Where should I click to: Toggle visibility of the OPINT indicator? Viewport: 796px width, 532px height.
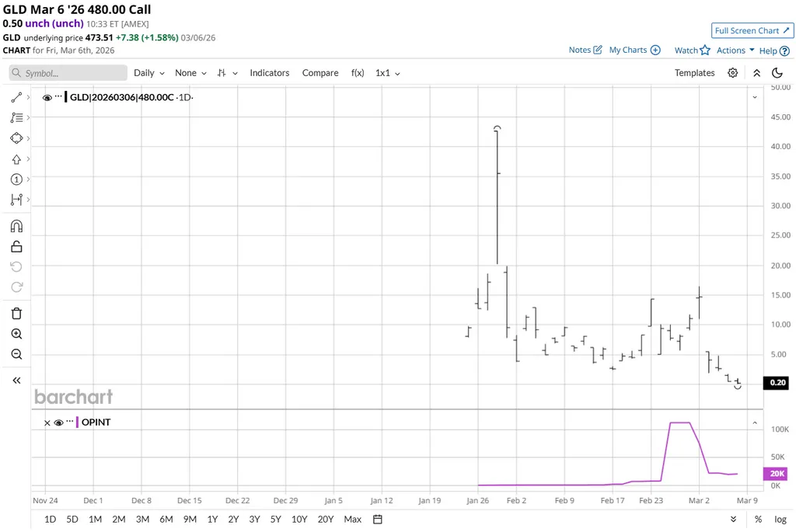point(58,422)
